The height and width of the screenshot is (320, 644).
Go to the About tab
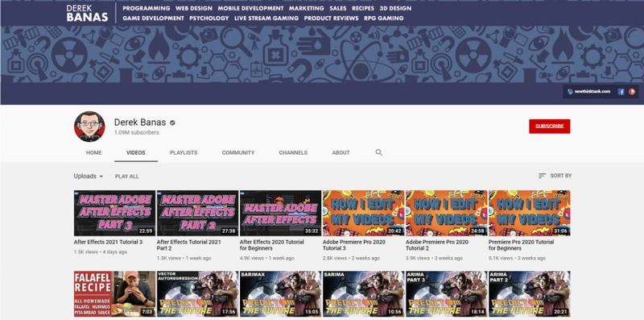point(341,152)
